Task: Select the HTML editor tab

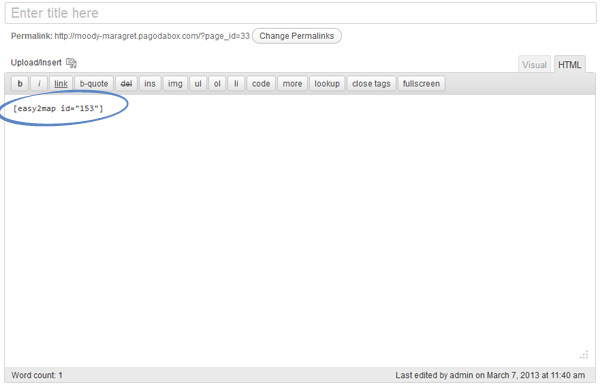Action: 569,65
